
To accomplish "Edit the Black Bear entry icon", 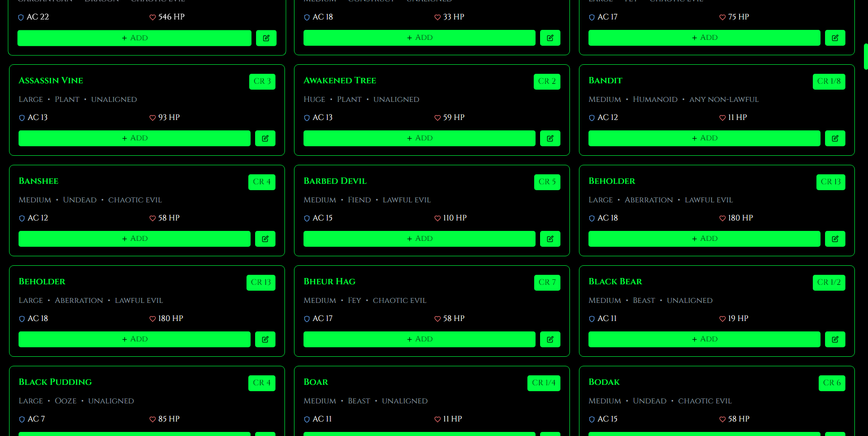I will coord(835,340).
